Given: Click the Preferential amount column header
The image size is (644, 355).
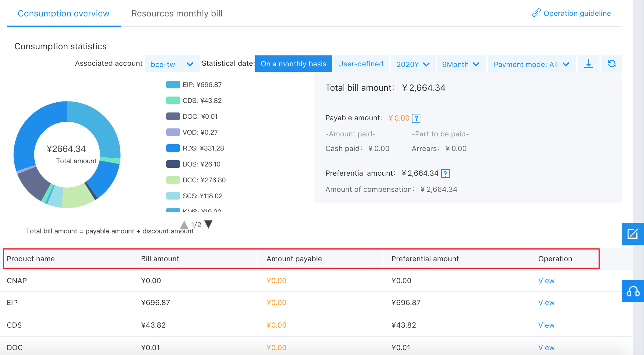Looking at the screenshot, I should [425, 259].
